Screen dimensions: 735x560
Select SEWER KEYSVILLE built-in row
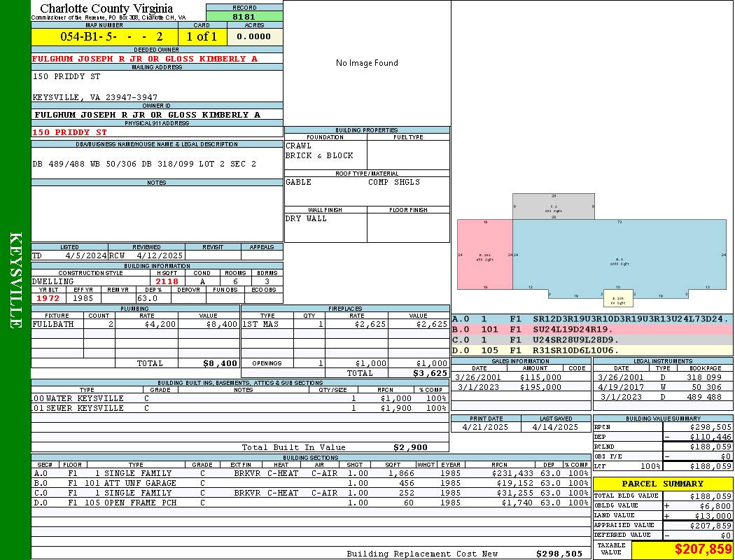240,408
